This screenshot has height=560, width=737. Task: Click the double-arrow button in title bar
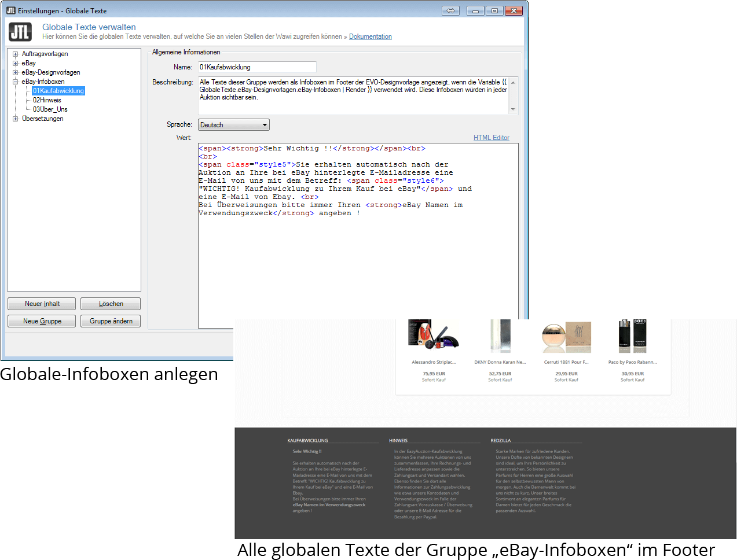pos(450,10)
